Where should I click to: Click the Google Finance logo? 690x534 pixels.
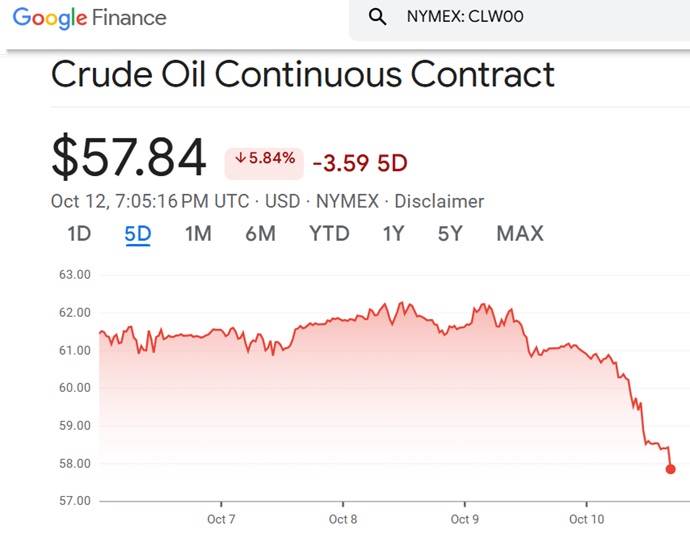[x=89, y=17]
